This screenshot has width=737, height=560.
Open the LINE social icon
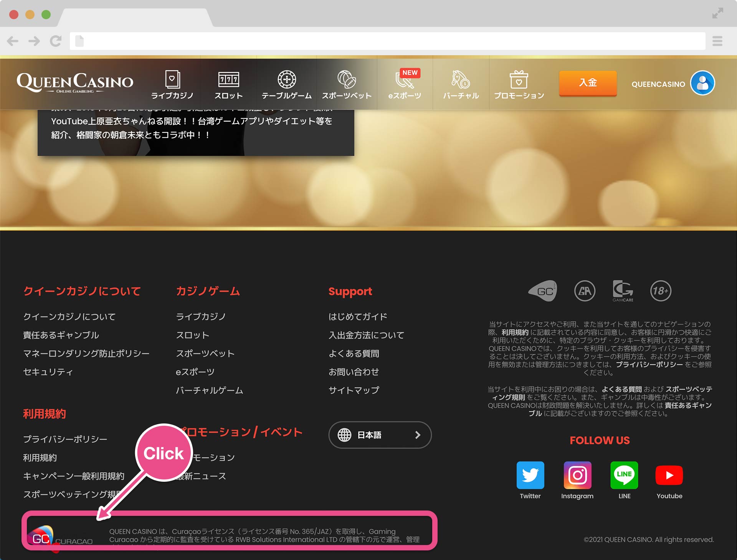[624, 475]
